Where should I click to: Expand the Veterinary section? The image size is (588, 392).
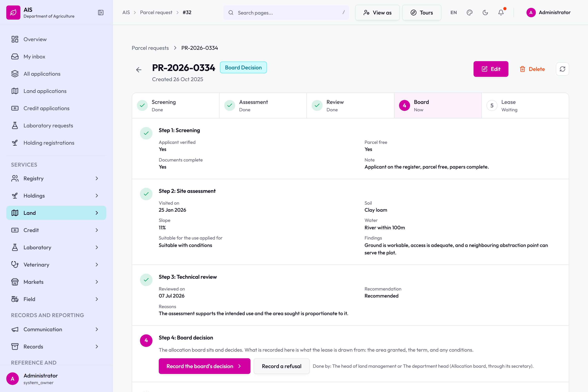[56, 264]
